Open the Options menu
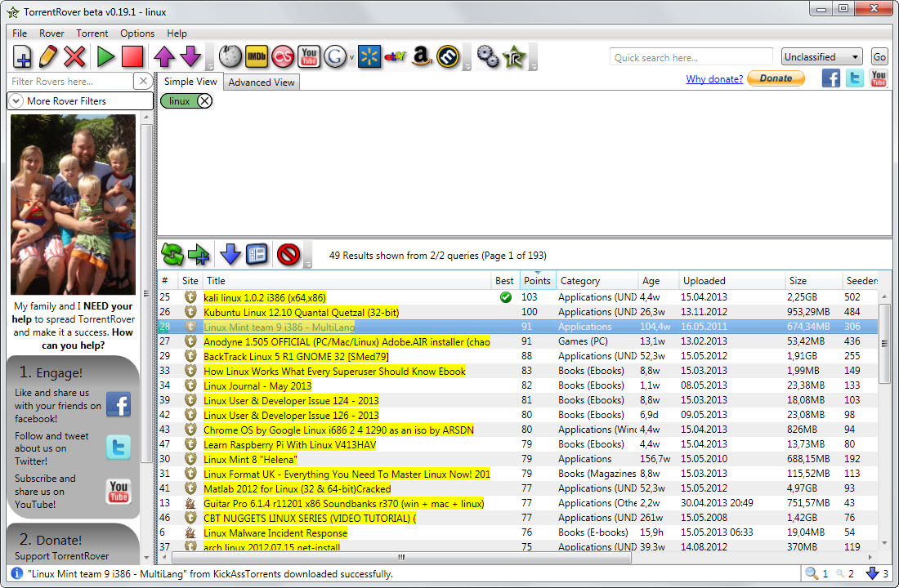Viewport: 899px width, 588px height. (137, 33)
